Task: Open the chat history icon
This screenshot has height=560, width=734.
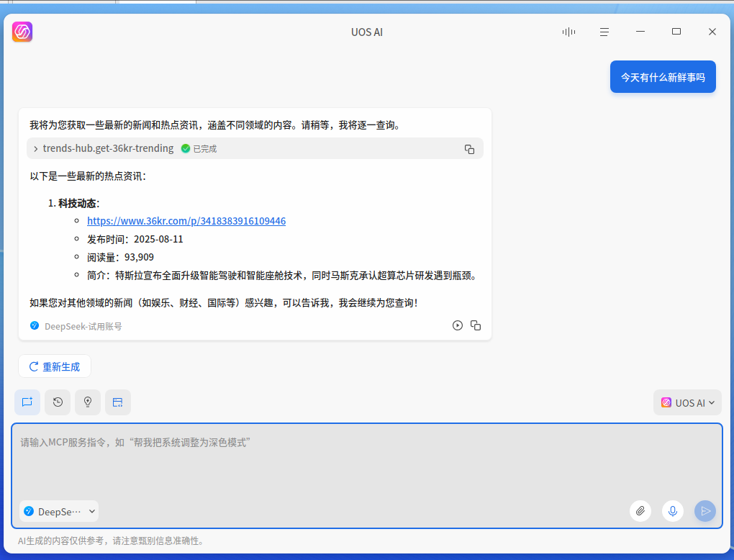Action: tap(58, 402)
